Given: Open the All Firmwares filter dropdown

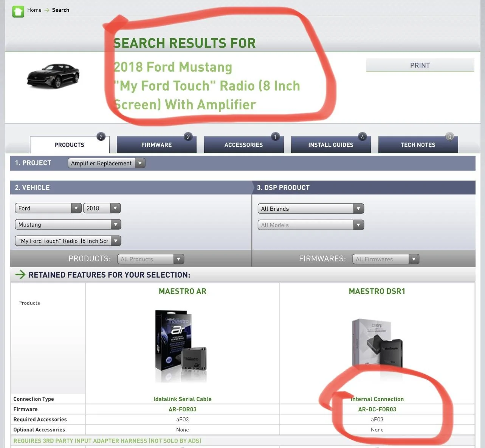Looking at the screenshot, I should pos(386,259).
